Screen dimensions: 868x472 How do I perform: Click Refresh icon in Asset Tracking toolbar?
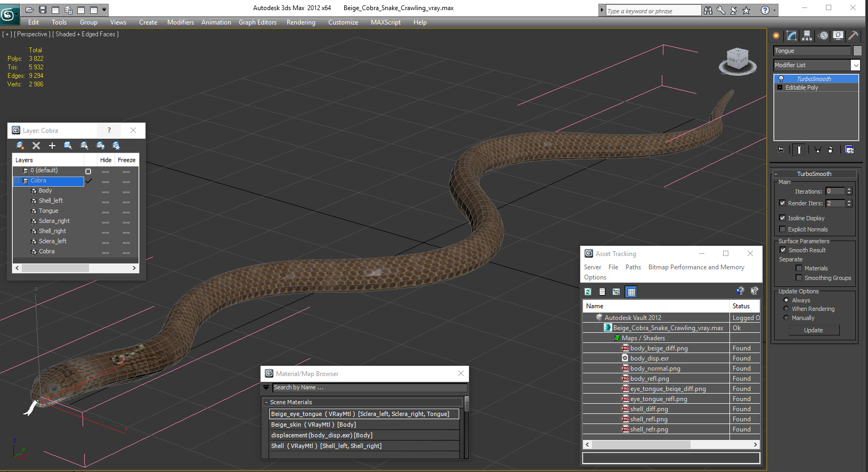point(588,292)
